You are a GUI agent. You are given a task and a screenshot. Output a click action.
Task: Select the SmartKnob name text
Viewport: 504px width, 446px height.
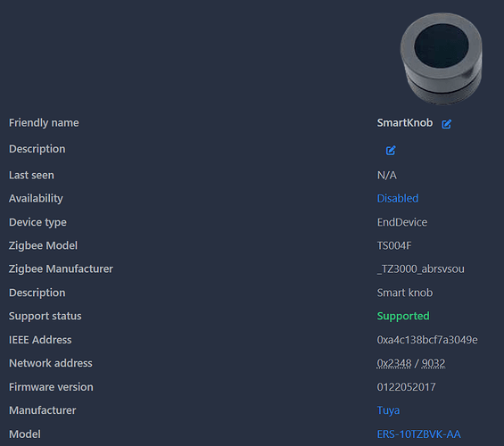pos(405,123)
